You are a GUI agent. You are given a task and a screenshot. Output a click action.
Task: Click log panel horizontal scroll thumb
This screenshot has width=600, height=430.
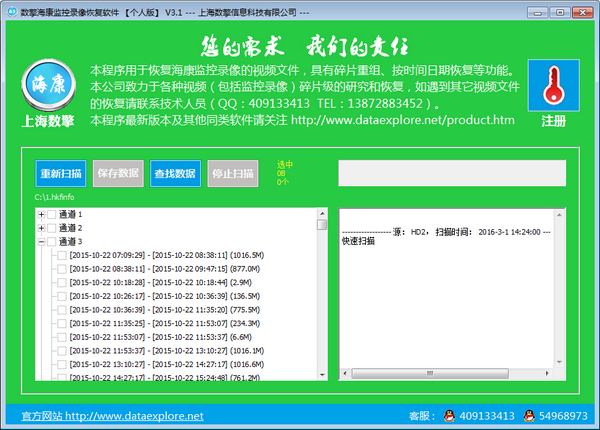pyautogui.click(x=430, y=373)
